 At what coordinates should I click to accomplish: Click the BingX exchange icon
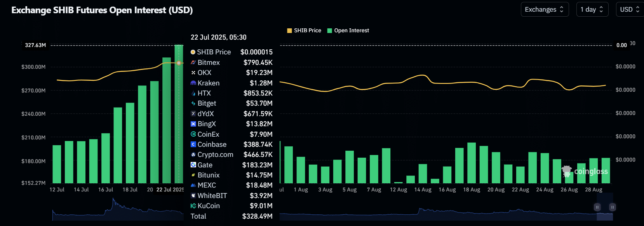[x=193, y=124]
